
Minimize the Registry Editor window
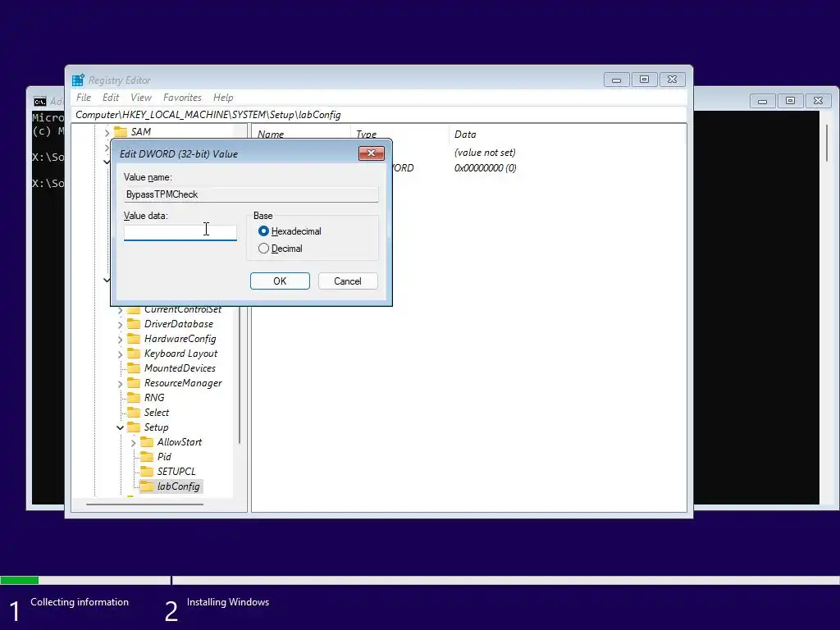617,80
